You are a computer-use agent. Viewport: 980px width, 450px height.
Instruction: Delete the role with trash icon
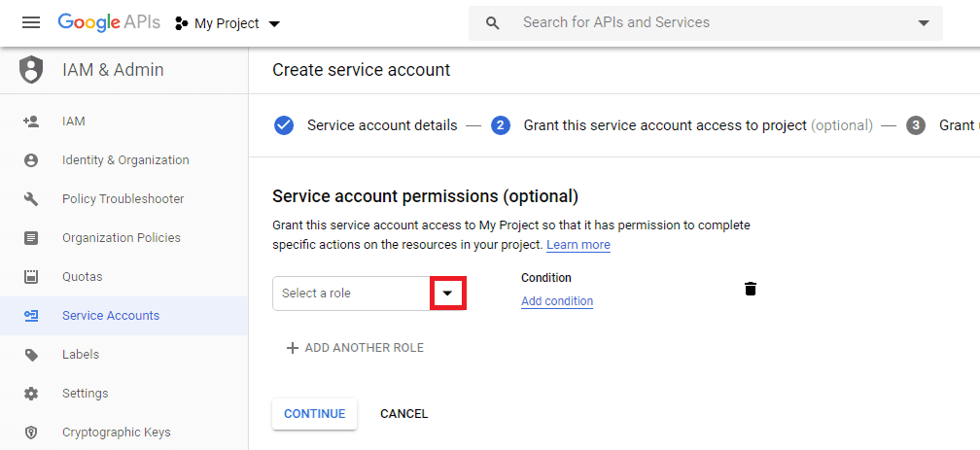tap(751, 289)
